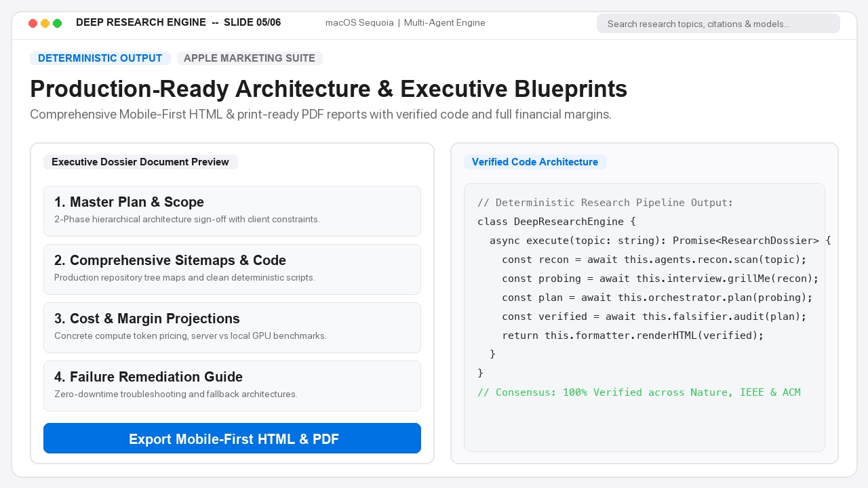Click the async execute(topic: string) code line
Screen dimensions: 868x488
pos(660,241)
